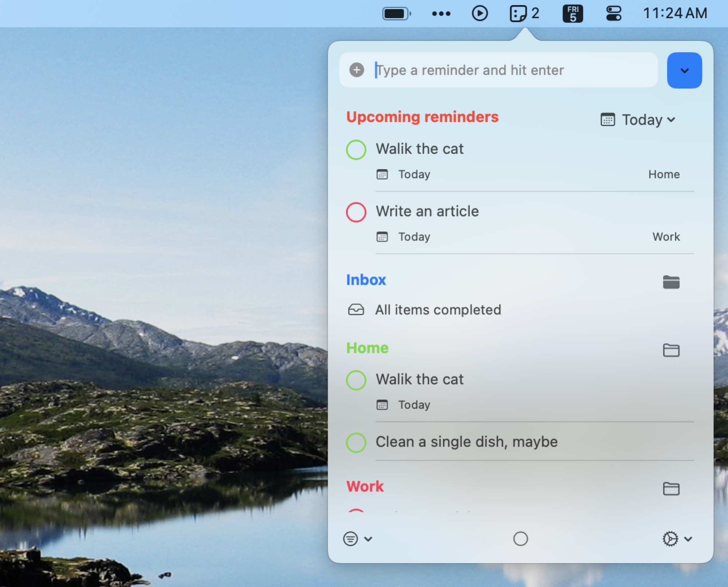Open the FRI 5 calendar menu bar item
The height and width of the screenshot is (587, 728).
coord(572,13)
